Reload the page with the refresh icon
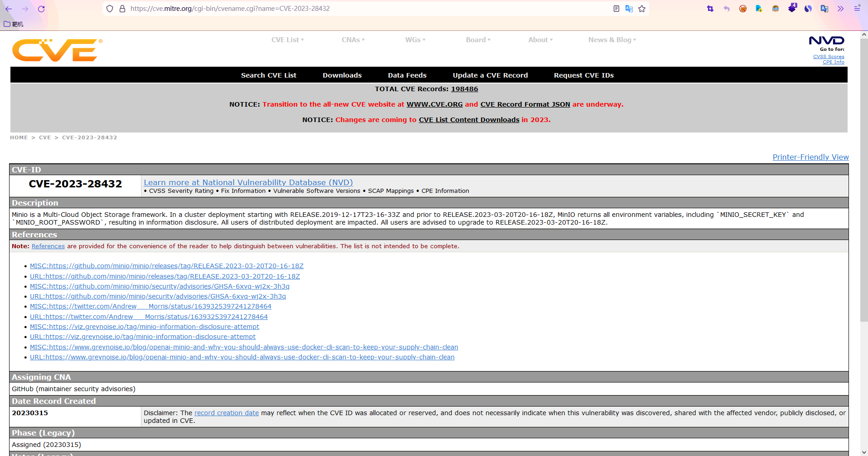This screenshot has width=868, height=456. (41, 9)
